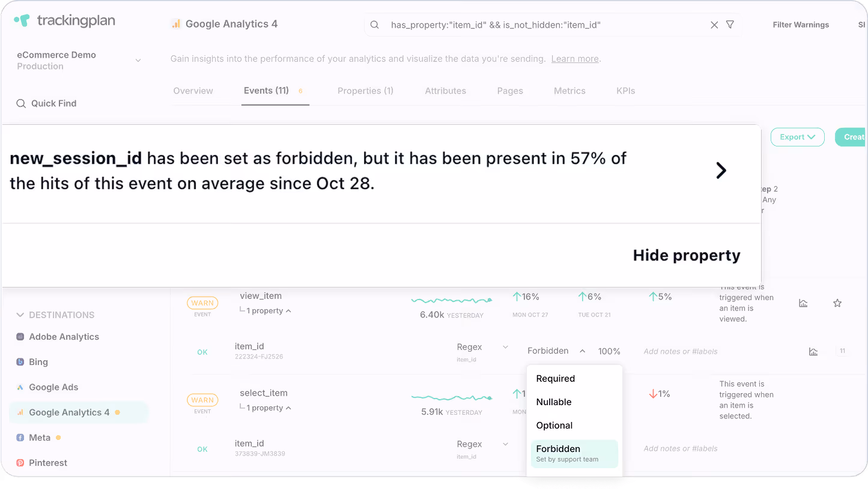Open the Regex type dropdown for select_item item_id
Image resolution: width=868 pixels, height=491 pixels.
[x=482, y=444]
